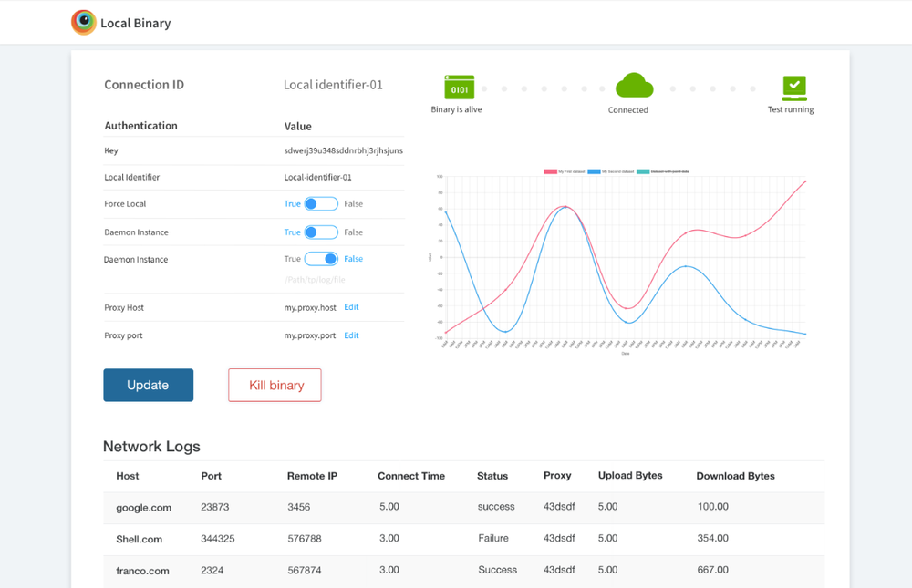The image size is (912, 588).
Task: Click the blue 'My Second dataset' legend swatch
Action: point(594,171)
